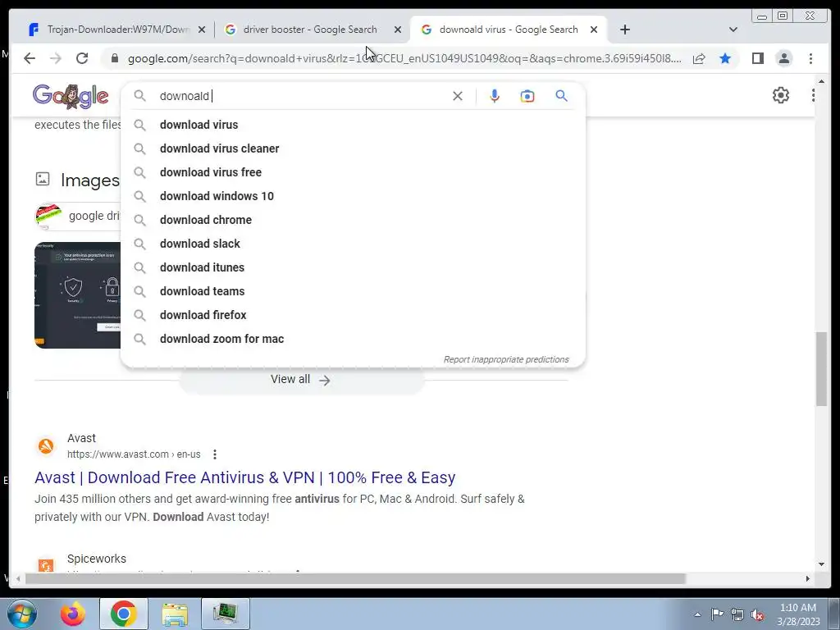
Task: Click the muted volume tray icon
Action: coord(757,615)
